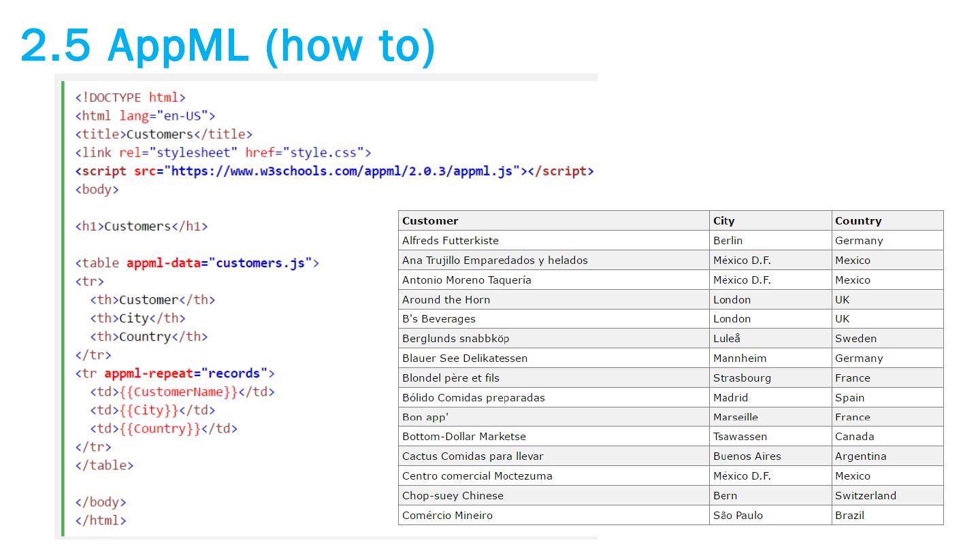Click the <!DOCTYPE html> line in code
Image resolution: width=980 pixels, height=551 pixels.
click(x=130, y=98)
